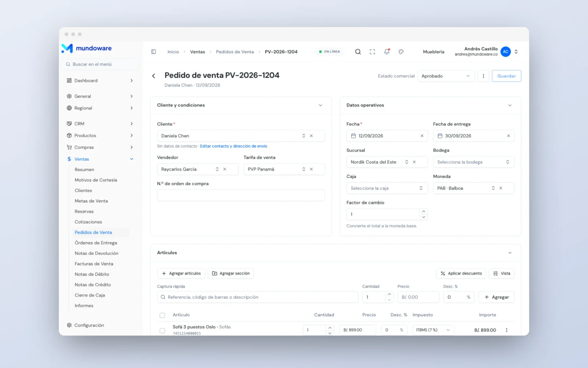
Task: Open the Caja selector
Action: 387,188
